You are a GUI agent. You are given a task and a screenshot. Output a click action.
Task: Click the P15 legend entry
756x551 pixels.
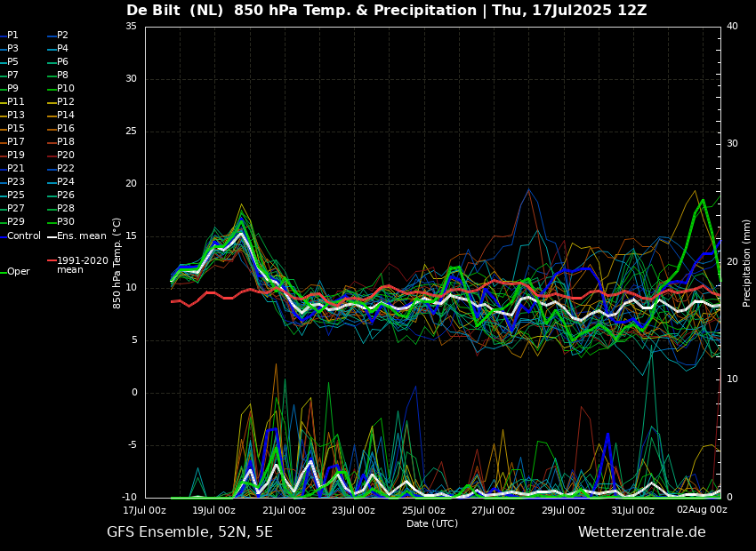tap(16, 129)
